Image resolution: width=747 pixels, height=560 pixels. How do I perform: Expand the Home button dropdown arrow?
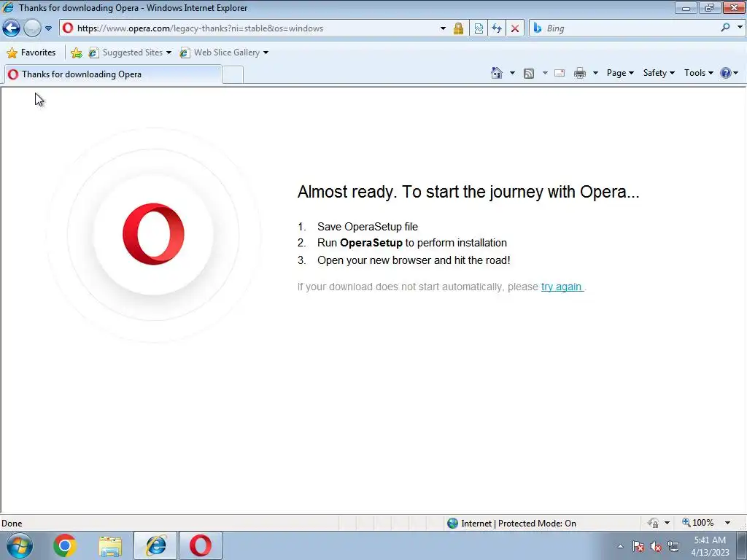(x=512, y=73)
